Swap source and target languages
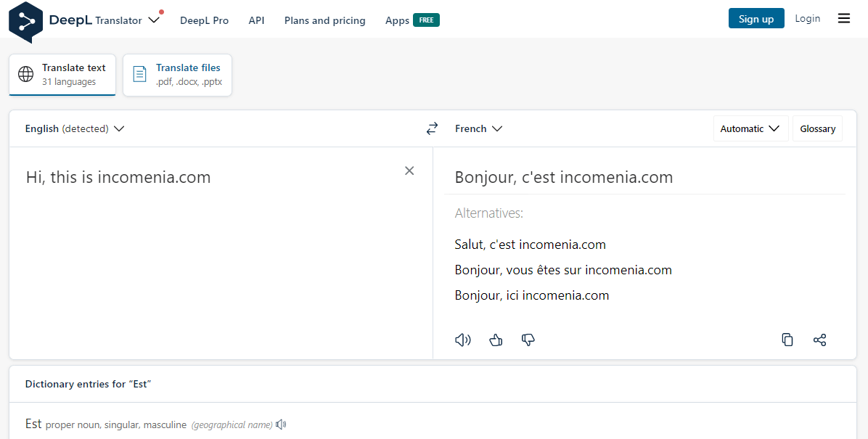Screen dimensions: 868x439 [x=432, y=128]
